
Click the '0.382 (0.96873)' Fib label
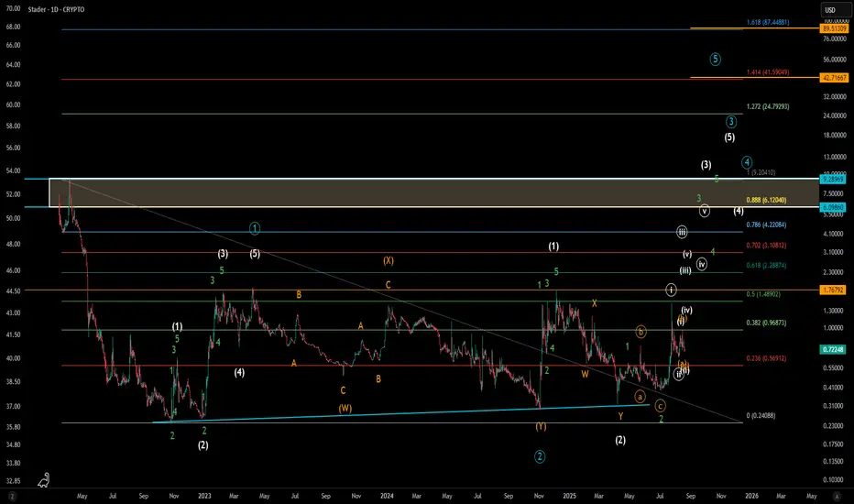pos(766,323)
